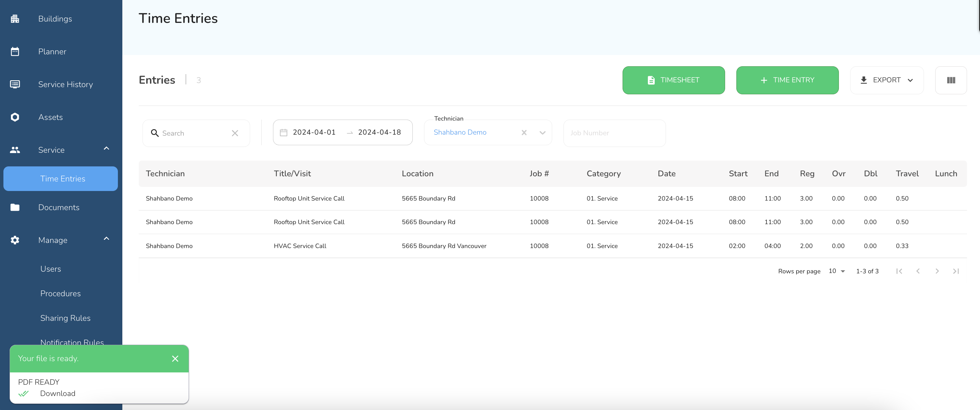
Task: Open Buildings in the sidebar
Action: tap(55, 19)
